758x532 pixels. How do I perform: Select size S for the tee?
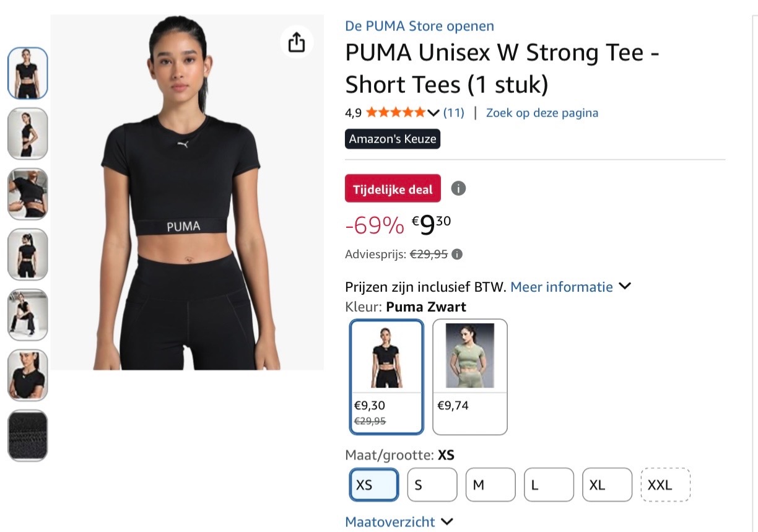[431, 485]
